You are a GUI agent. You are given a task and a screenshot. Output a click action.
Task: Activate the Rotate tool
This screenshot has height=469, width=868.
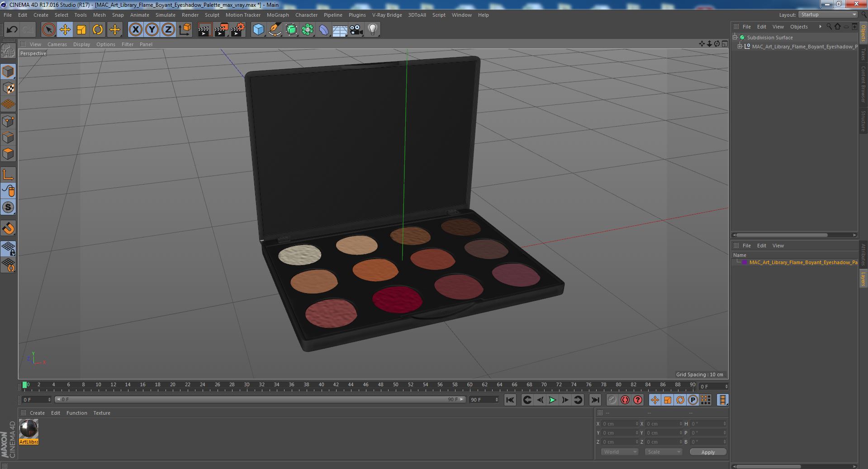click(98, 30)
